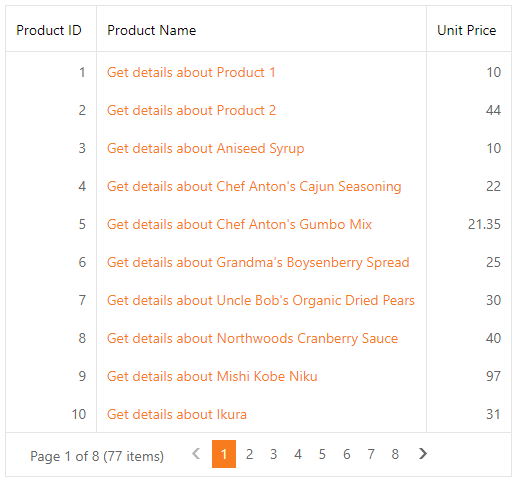The image size is (517, 484).
Task: View Chef Anton's Gumbo Mix details
Action: pos(239,224)
